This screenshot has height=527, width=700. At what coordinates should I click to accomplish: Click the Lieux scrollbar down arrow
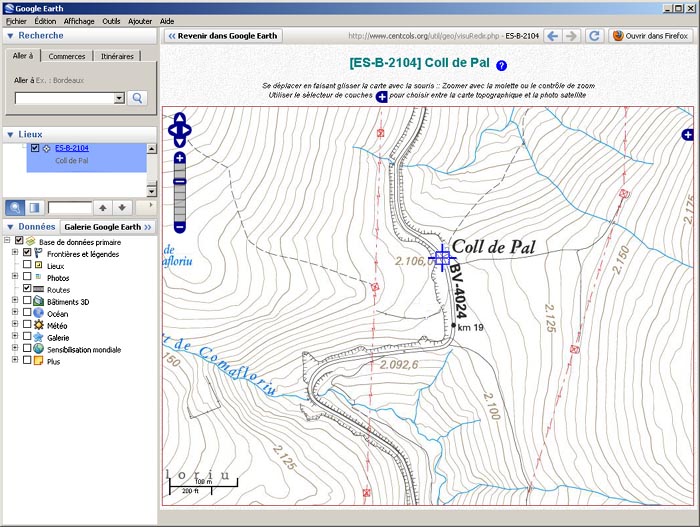click(x=152, y=192)
